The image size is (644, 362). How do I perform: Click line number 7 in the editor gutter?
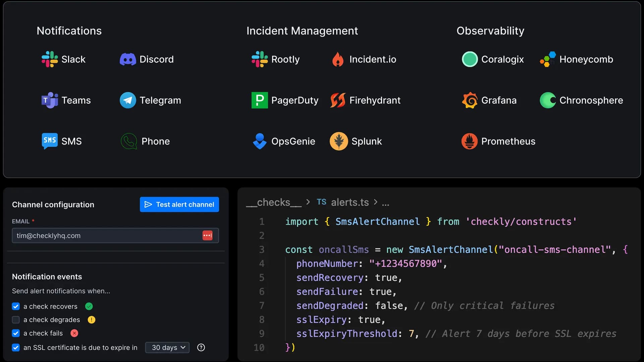point(262,306)
